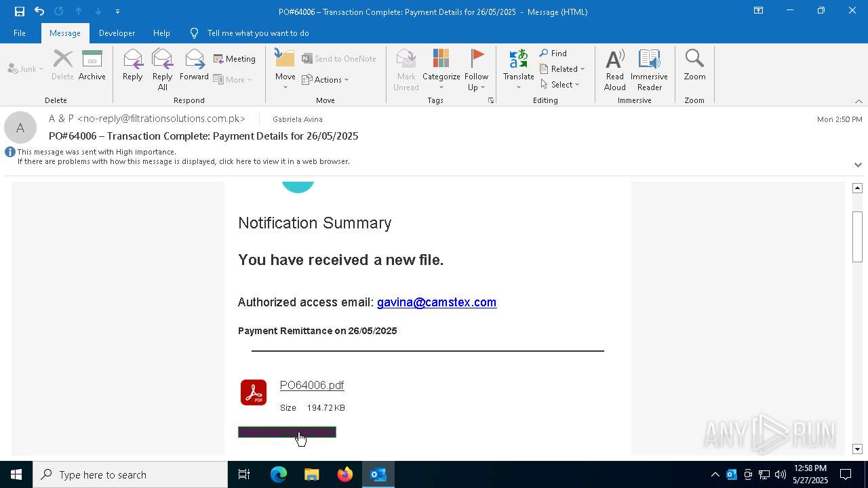Click the Save icon in title bar

click(20, 11)
